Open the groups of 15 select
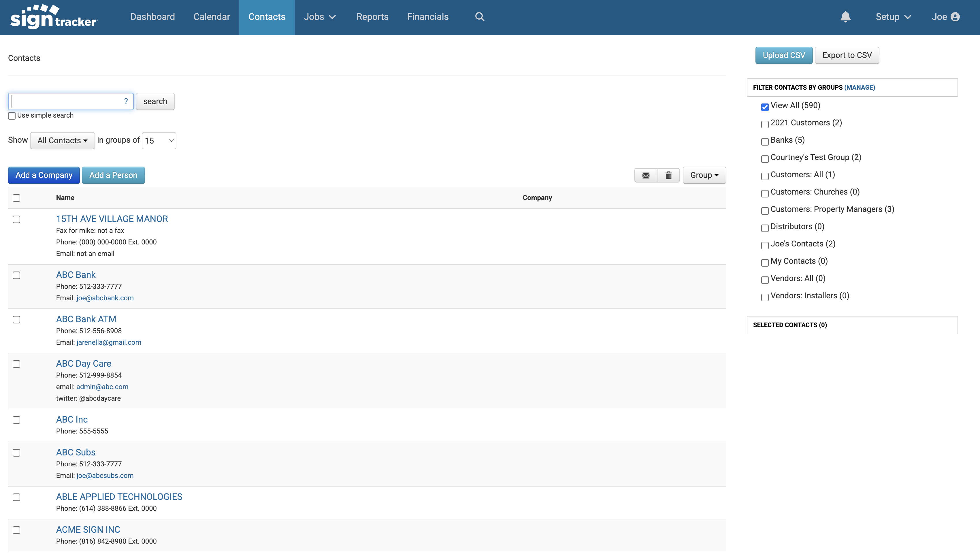The width and height of the screenshot is (980, 554). (159, 141)
